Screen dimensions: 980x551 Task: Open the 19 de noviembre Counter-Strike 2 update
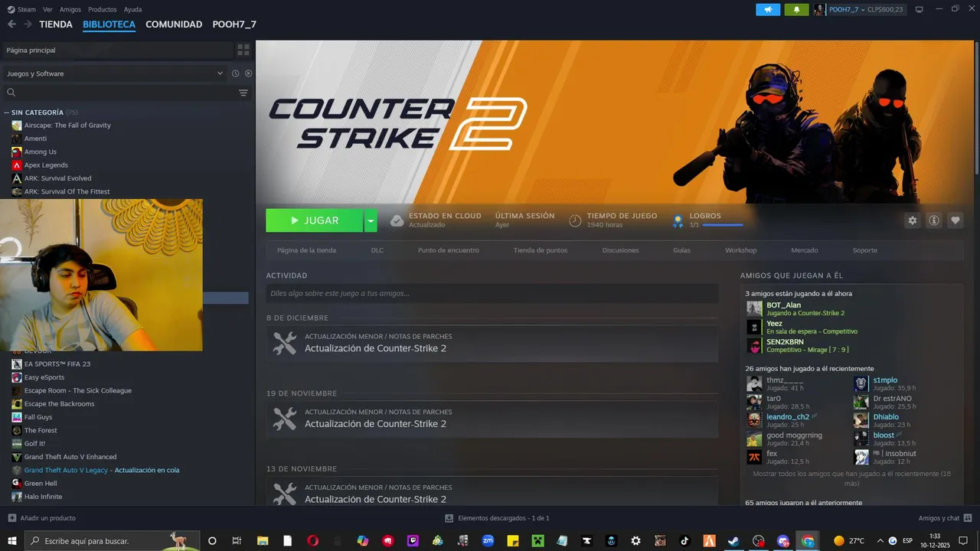pos(492,419)
